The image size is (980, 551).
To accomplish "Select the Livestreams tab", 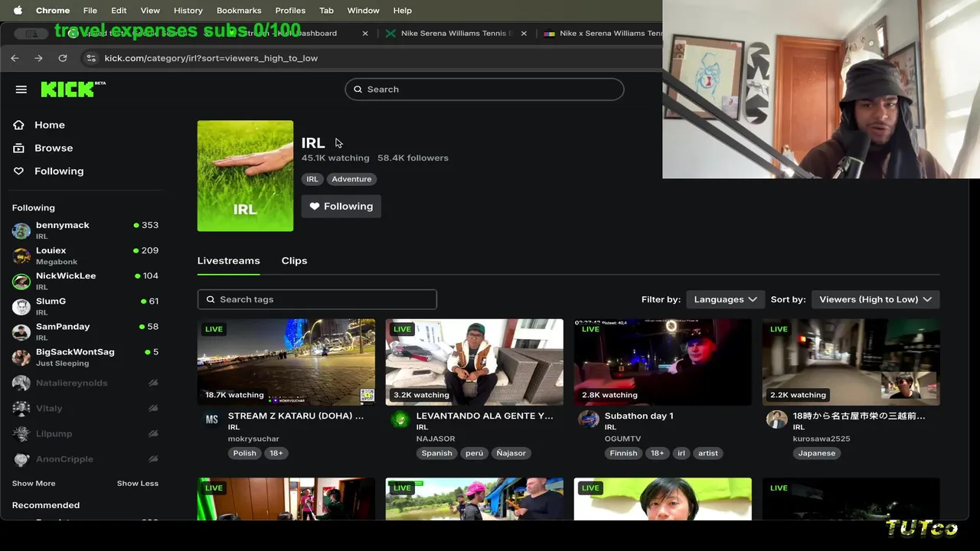I will [x=229, y=261].
